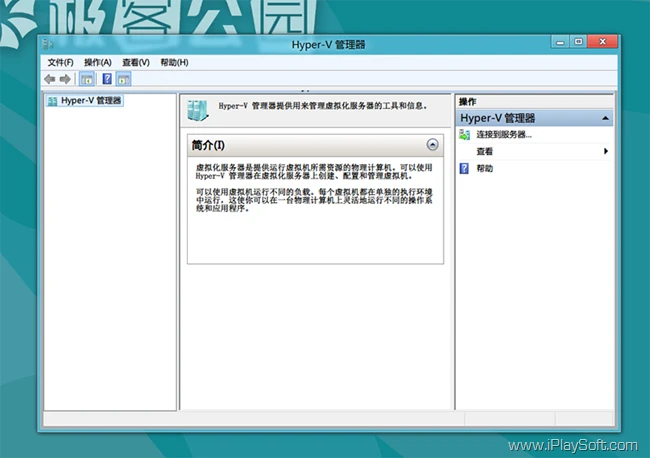Click the window system icon in title bar
Screen dimensions: 650x458
coord(48,44)
